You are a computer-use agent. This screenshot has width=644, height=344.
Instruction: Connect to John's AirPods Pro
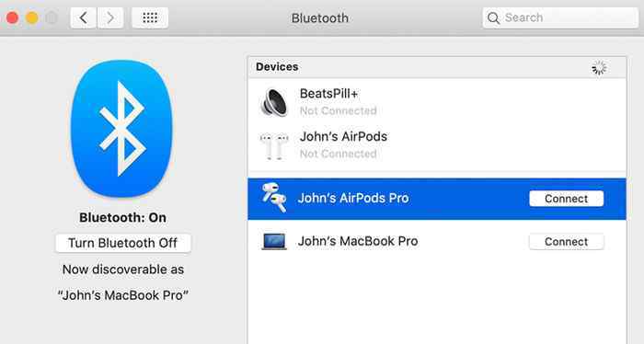567,199
